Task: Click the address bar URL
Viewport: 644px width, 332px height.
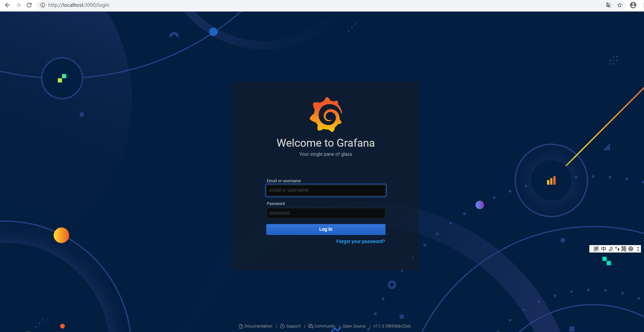Action: coord(79,5)
